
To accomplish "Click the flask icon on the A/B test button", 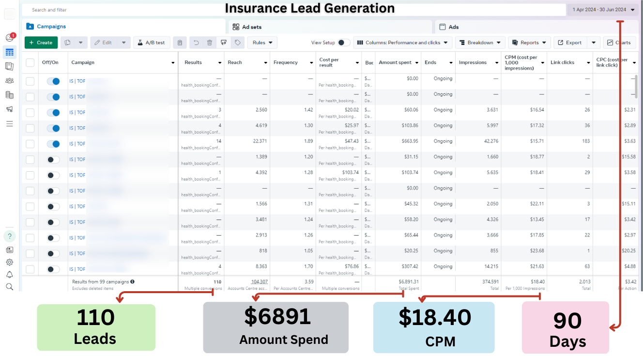I will [140, 43].
